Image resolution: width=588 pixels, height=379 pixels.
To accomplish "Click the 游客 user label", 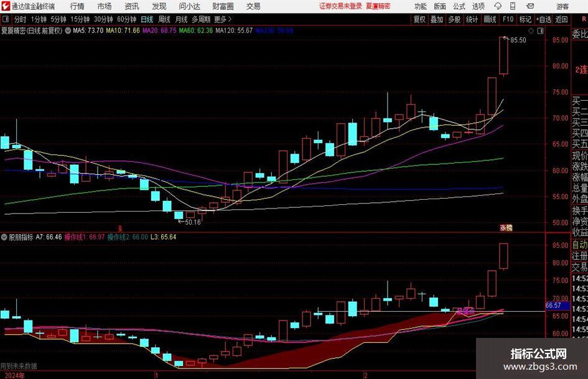I will (562, 6).
